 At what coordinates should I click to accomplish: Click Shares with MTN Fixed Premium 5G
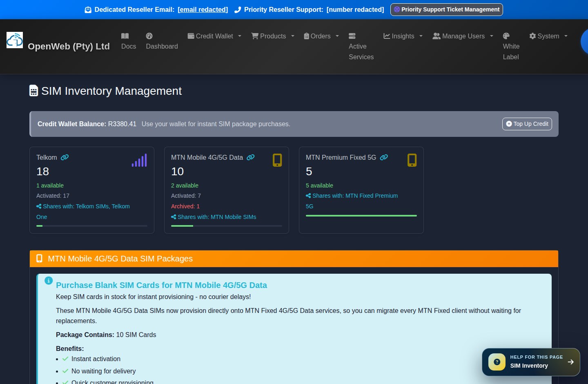(x=352, y=201)
